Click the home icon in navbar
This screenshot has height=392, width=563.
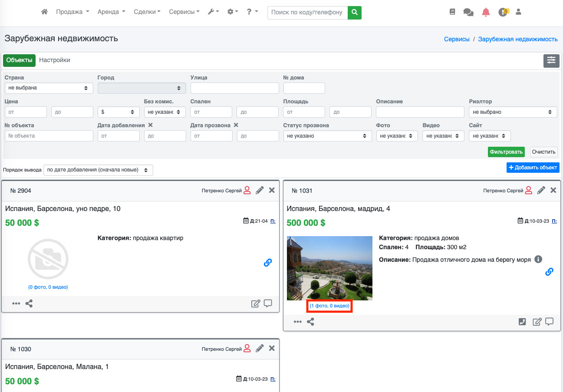tap(44, 12)
